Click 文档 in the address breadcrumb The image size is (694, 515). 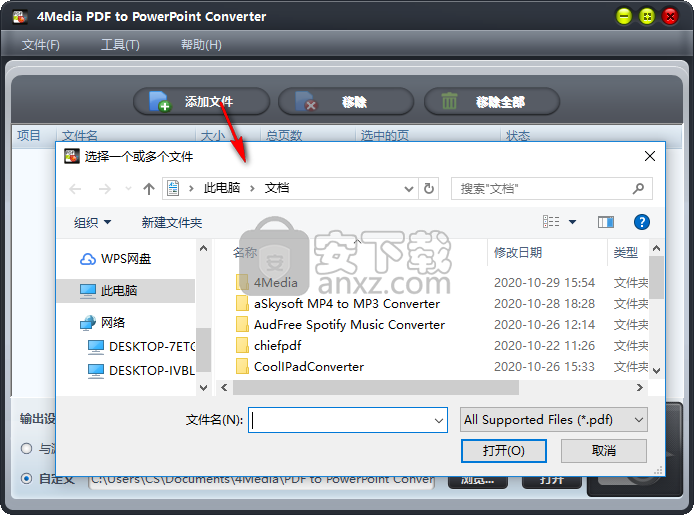pyautogui.click(x=277, y=188)
